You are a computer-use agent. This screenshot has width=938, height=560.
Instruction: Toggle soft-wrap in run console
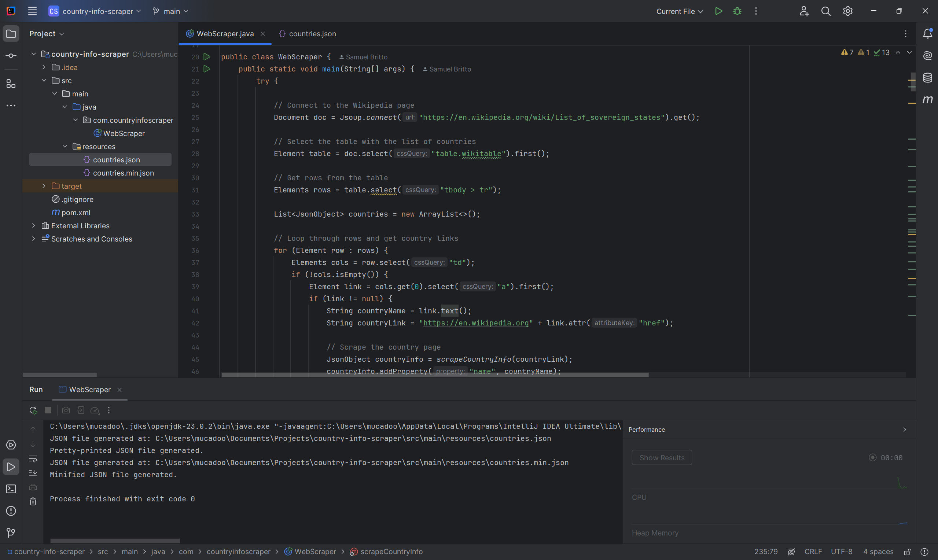tap(33, 459)
